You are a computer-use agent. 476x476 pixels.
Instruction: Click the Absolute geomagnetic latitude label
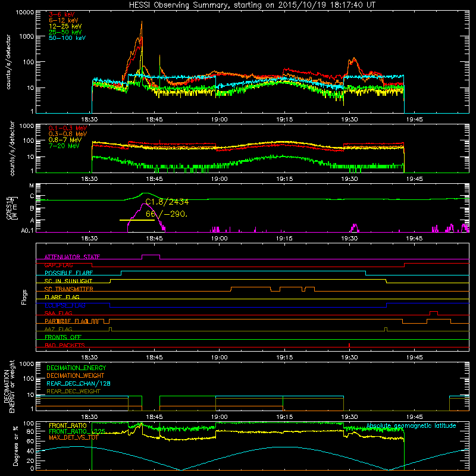click(x=411, y=425)
